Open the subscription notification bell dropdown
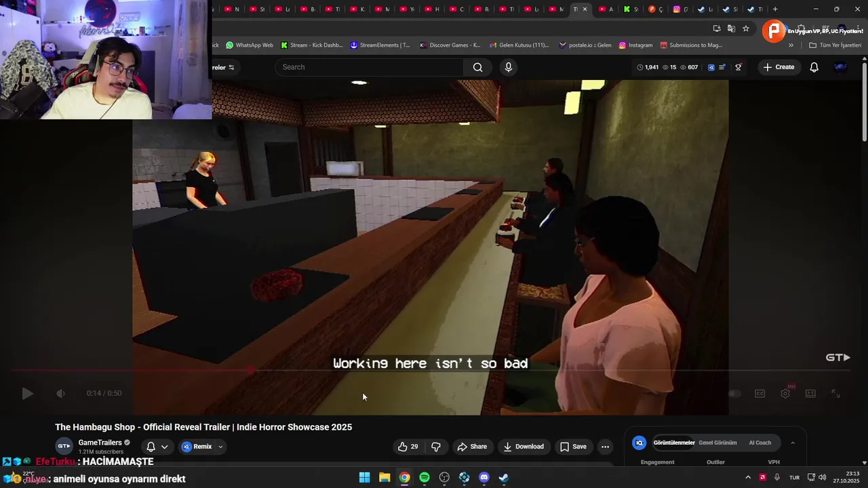Viewport: 868px width, 488px height. pos(157,447)
